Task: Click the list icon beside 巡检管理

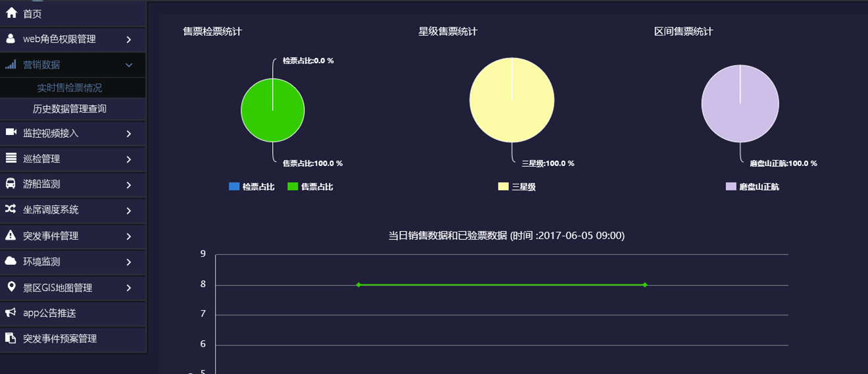Action: coord(11,158)
